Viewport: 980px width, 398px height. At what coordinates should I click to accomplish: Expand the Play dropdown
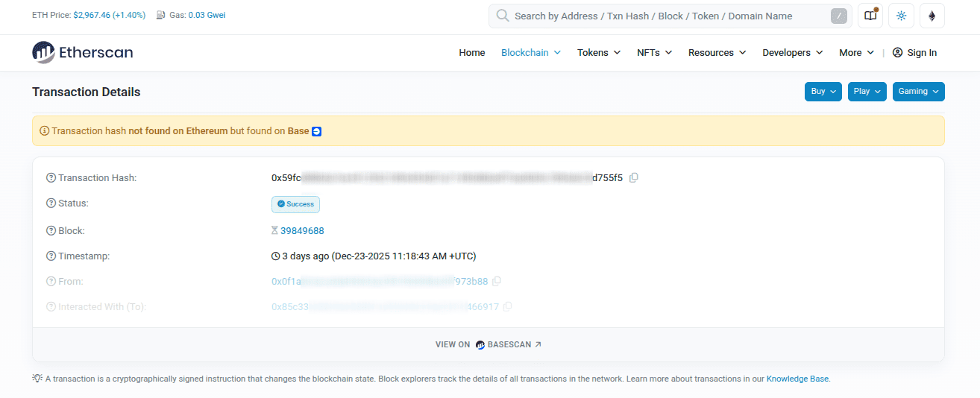pos(867,92)
